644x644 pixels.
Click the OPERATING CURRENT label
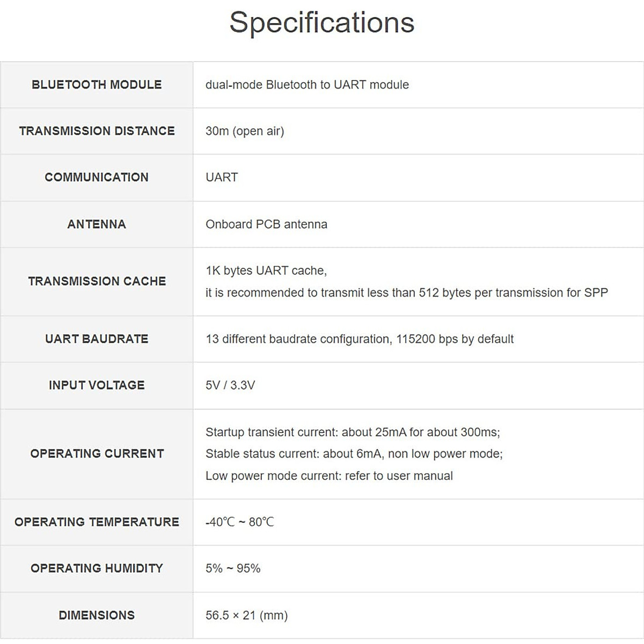tap(97, 453)
